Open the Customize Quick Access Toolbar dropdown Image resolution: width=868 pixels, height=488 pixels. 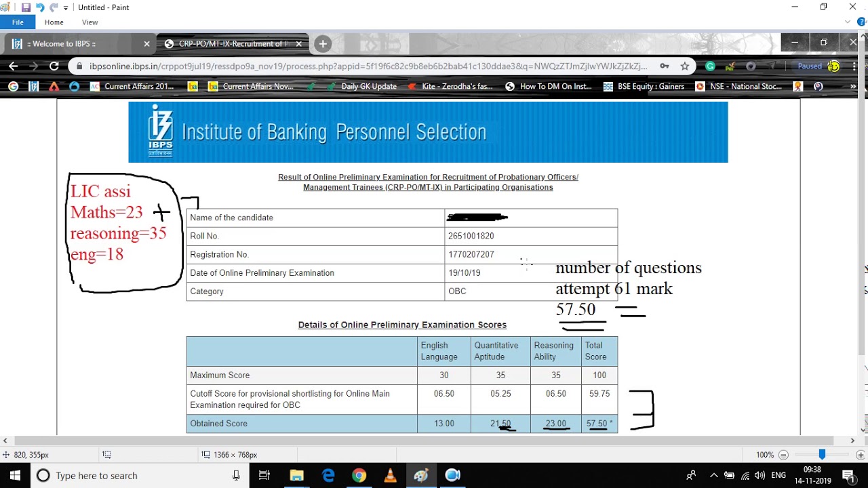point(66,7)
